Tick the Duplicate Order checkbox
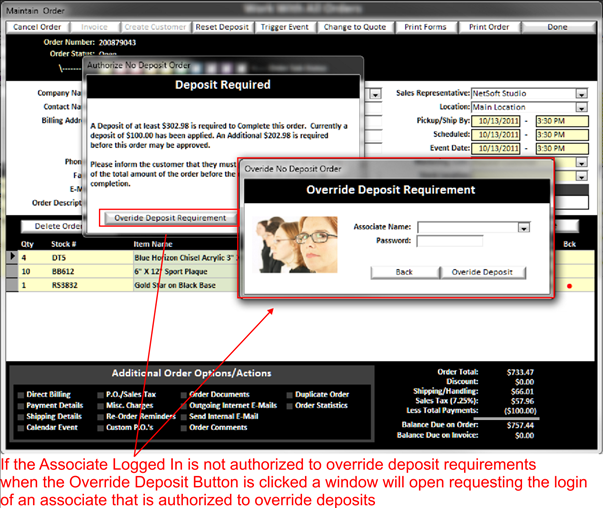This screenshot has width=603, height=508. (x=290, y=396)
